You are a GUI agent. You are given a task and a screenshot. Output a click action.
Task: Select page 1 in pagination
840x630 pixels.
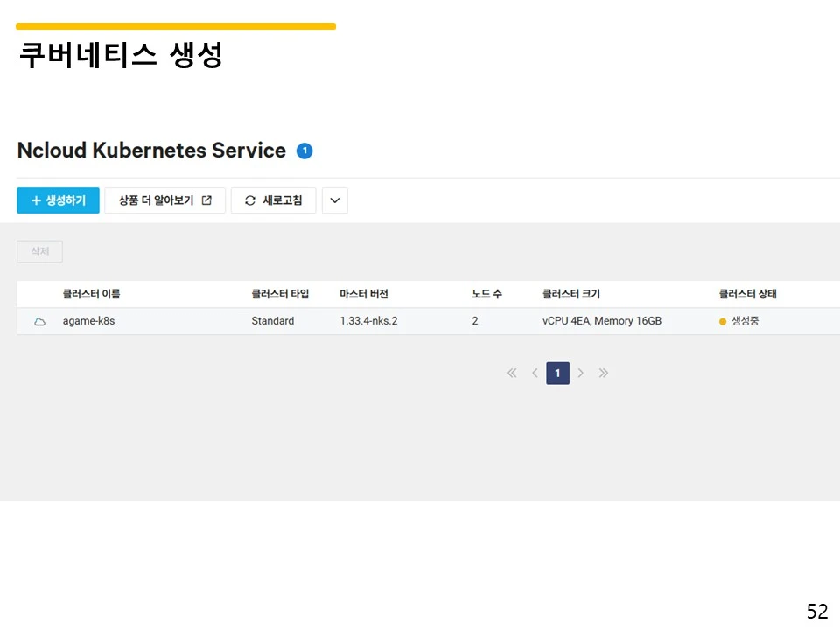pos(557,373)
